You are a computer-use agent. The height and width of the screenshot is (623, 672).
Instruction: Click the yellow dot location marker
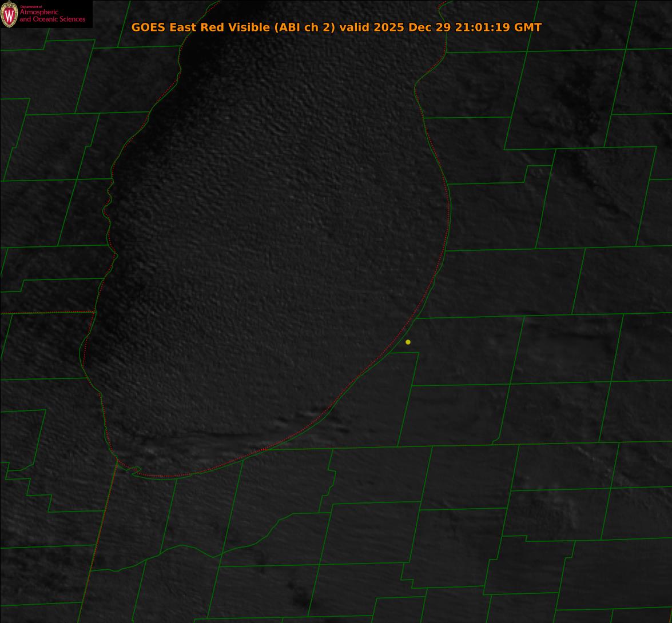408,342
